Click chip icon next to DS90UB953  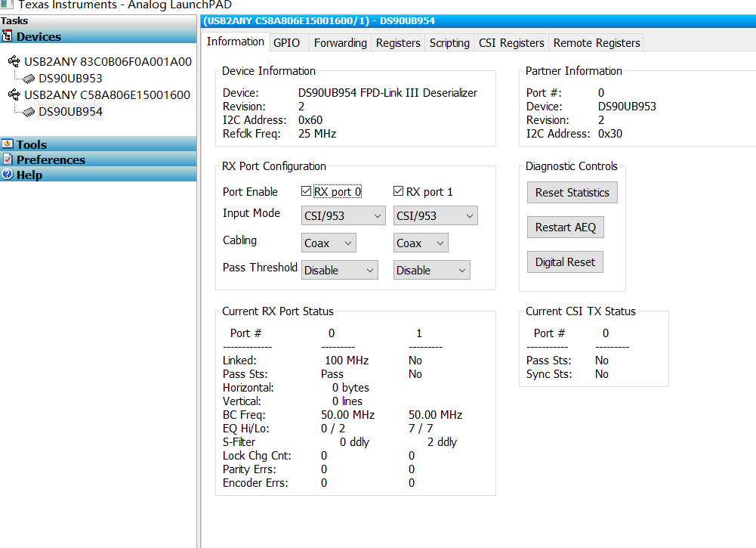pos(29,78)
